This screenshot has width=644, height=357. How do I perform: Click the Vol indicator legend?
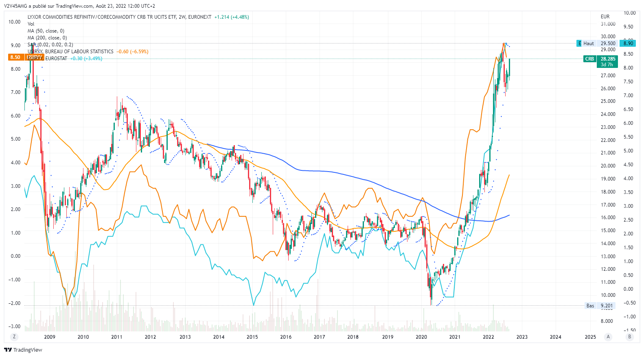(x=31, y=24)
